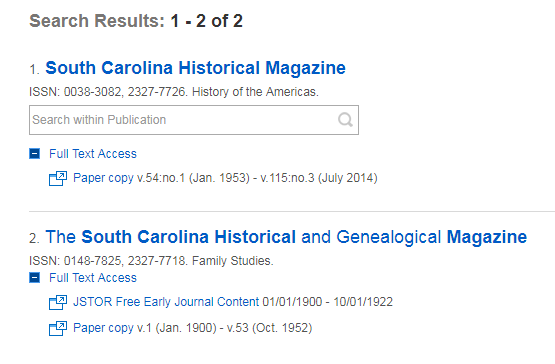Viewport: 555px width, 364px height.
Task: Click the external-link icon next to JSTOR entry
Action: [58, 302]
